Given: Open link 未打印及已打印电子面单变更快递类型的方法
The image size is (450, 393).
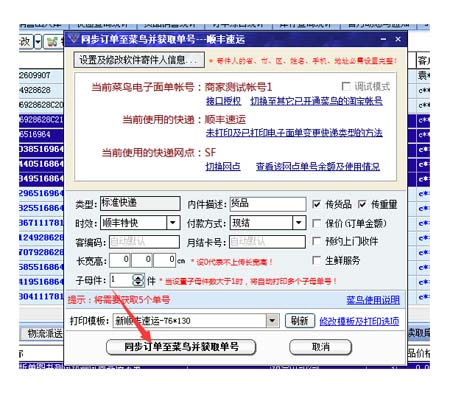Looking at the screenshot, I should [x=294, y=133].
